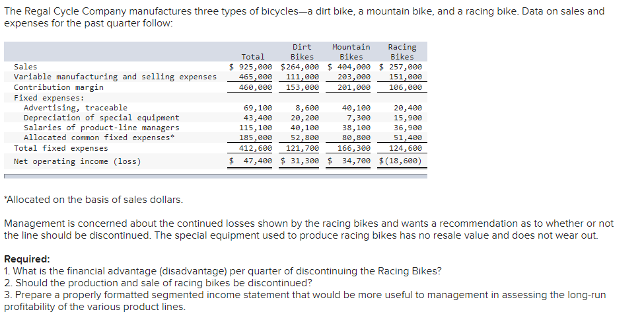Click Dirt Bikes depreciation 20,200
This screenshot has width=644, height=318.
(304, 118)
